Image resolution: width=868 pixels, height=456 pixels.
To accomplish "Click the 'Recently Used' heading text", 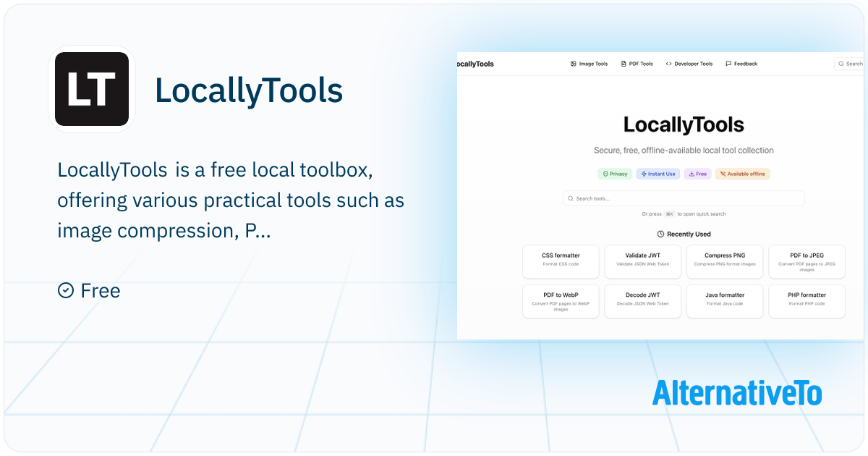I will coord(689,235).
